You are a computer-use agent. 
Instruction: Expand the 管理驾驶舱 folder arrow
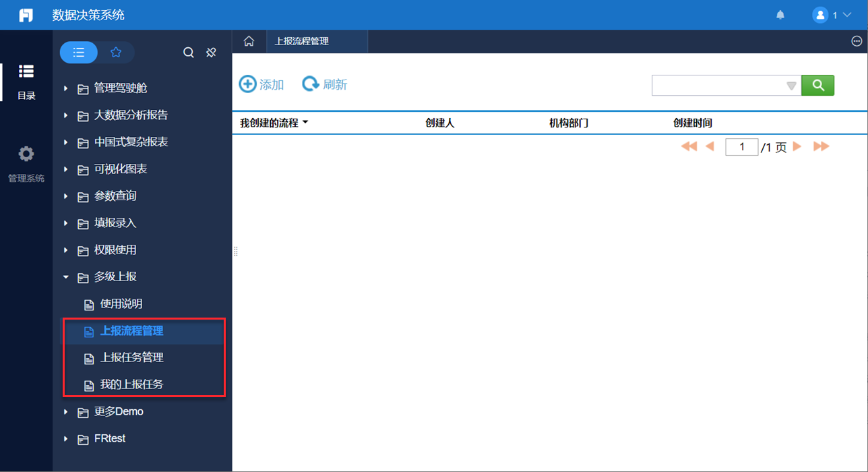(66, 88)
